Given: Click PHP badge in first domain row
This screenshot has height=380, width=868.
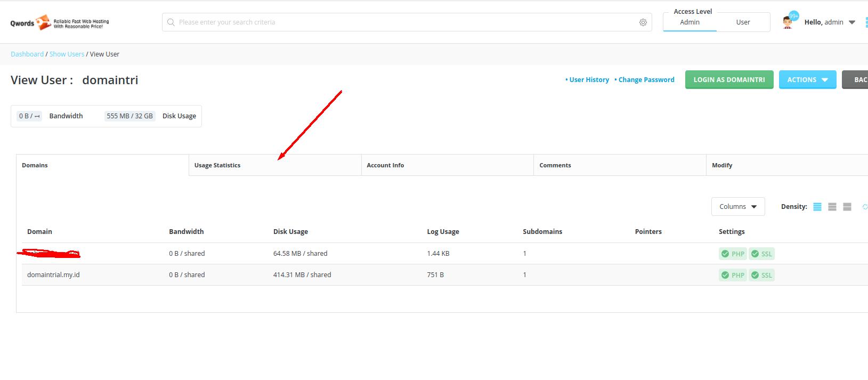Looking at the screenshot, I should click(733, 254).
